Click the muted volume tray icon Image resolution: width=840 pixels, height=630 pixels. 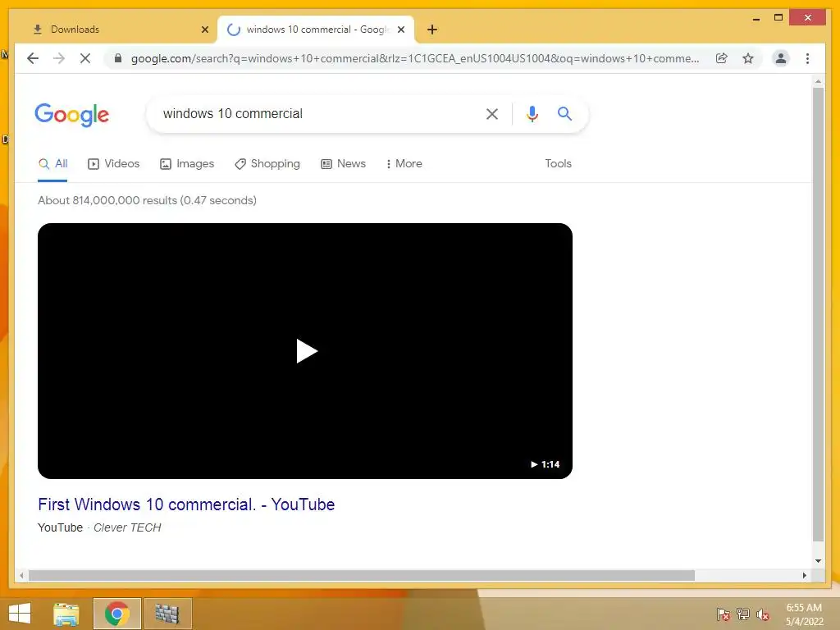[x=763, y=614]
